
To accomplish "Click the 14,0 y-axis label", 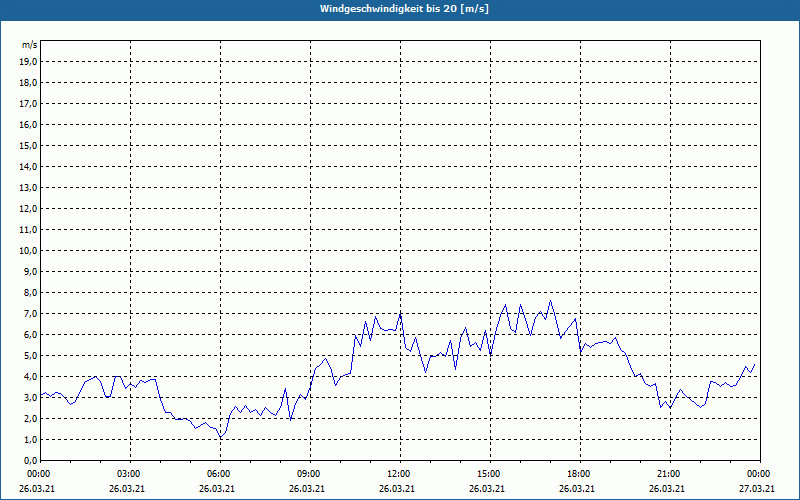I will pyautogui.click(x=29, y=166).
